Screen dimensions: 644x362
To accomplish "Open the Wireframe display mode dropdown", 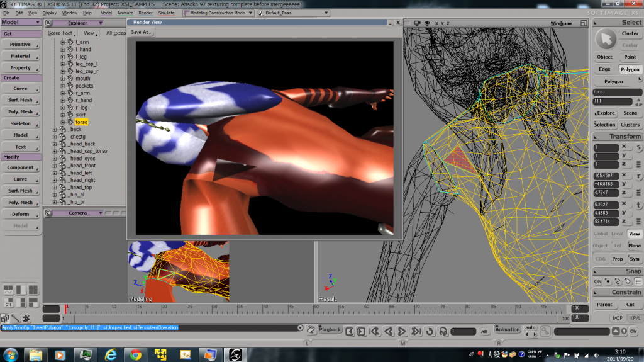I will click(x=561, y=23).
